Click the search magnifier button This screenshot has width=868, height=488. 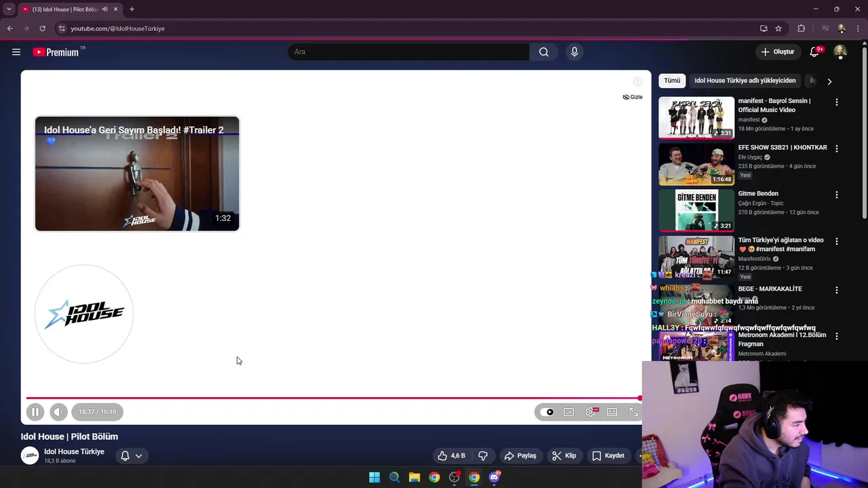click(x=544, y=52)
